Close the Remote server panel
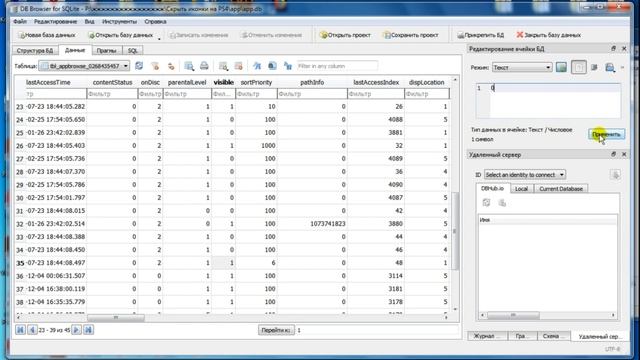640x360 pixels. click(x=624, y=154)
